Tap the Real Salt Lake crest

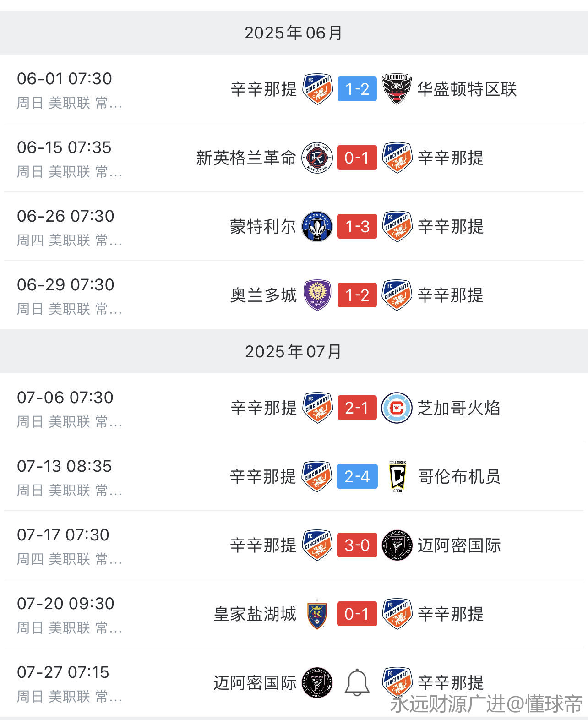(x=317, y=614)
